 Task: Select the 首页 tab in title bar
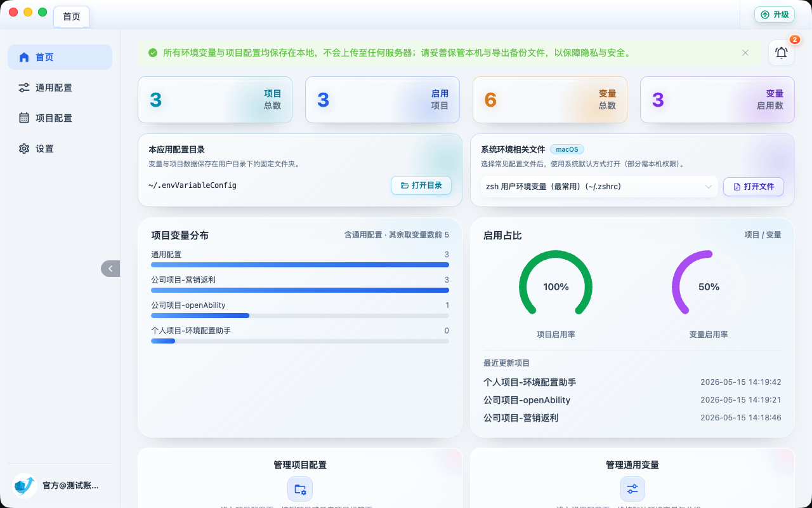pos(72,17)
